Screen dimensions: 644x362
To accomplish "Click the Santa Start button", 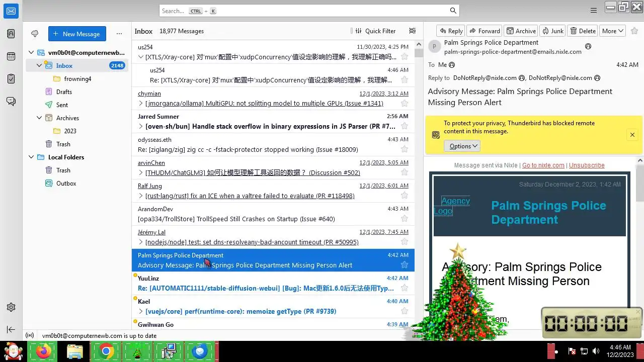I will [13, 351].
